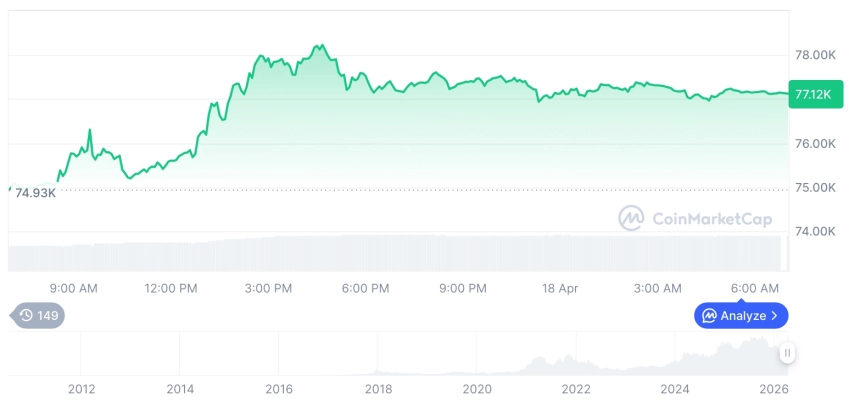Viewport: 860px width, 401px height.
Task: Open the 149 history badge
Action: click(x=40, y=316)
